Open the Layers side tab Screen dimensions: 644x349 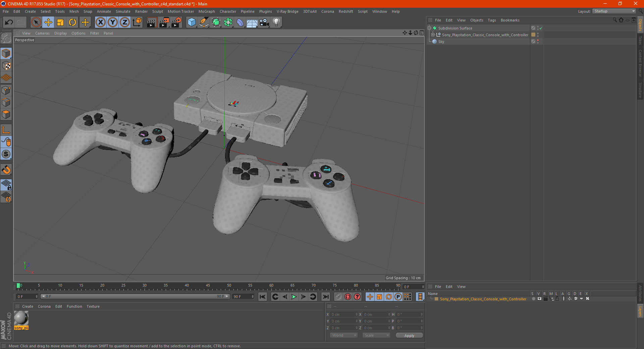click(x=640, y=311)
